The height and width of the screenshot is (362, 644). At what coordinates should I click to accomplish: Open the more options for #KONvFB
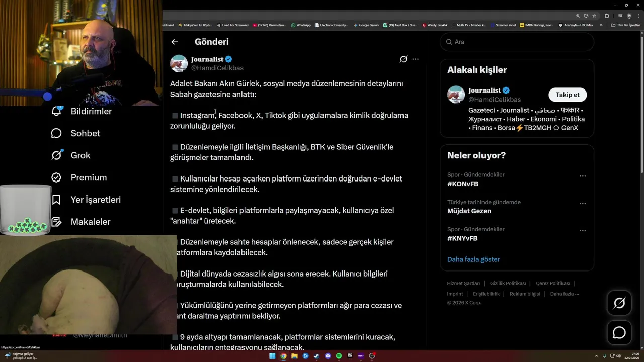tap(583, 176)
